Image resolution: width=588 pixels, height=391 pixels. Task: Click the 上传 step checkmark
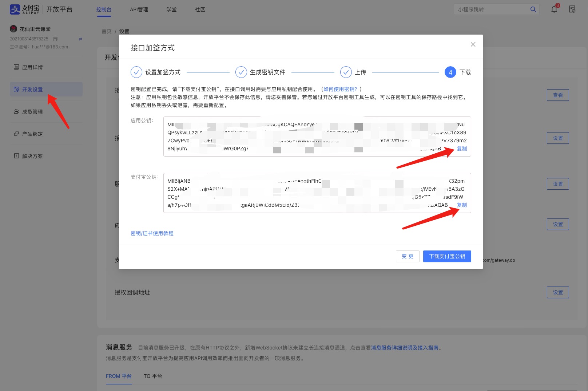click(x=346, y=72)
